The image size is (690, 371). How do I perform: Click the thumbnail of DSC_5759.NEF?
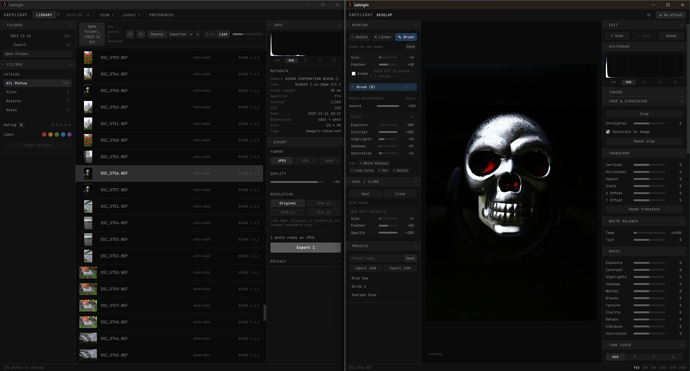[x=88, y=58]
